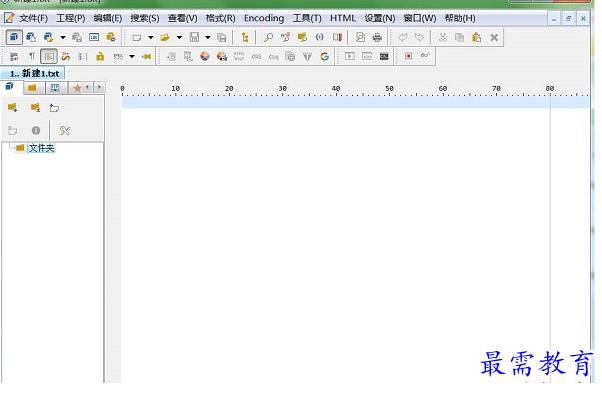Click the Copy icon

(x=459, y=37)
